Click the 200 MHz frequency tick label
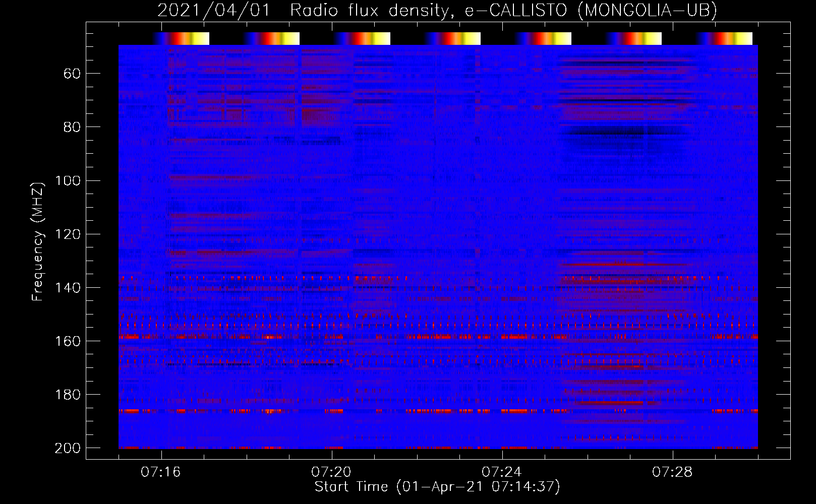Screen dimensions: 816x504 click(x=68, y=448)
